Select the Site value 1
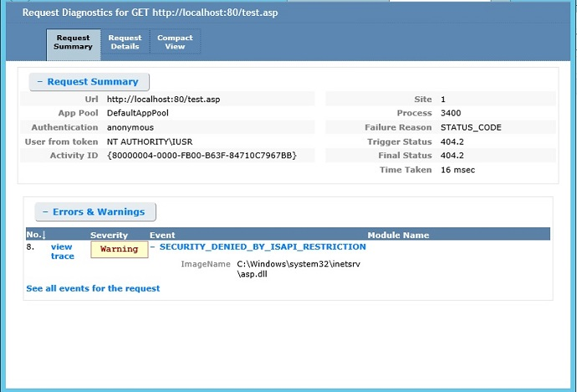Screen dimensions: 577x392 click(443, 99)
